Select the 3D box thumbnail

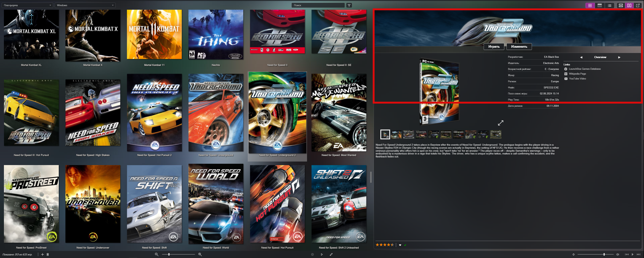tap(385, 134)
